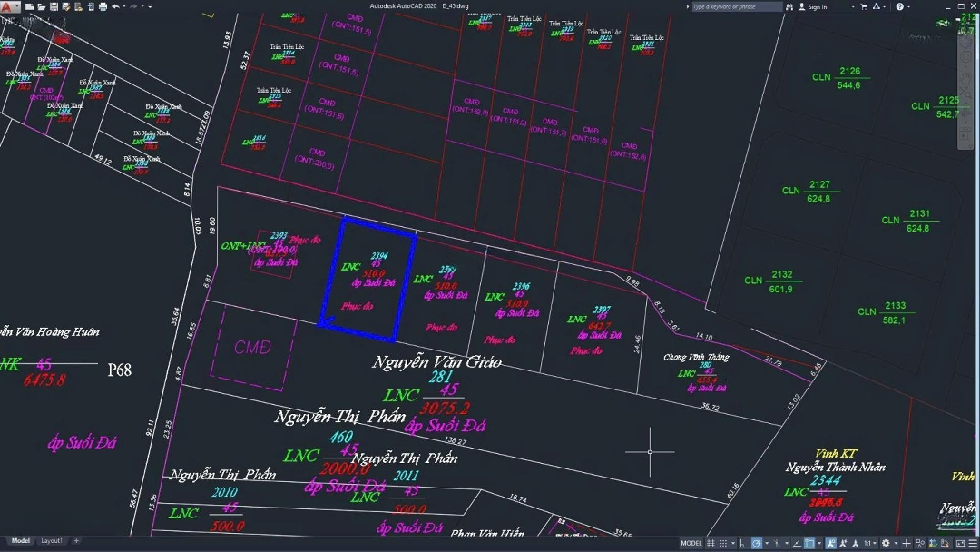The width and height of the screenshot is (980, 552).
Task: Switch to the Layout1 tab
Action: (52, 541)
